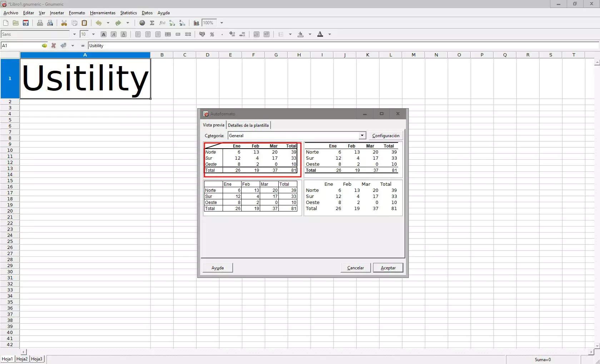The width and height of the screenshot is (600, 364).
Task: Expand the zoom level dropdown
Action: pos(222,23)
